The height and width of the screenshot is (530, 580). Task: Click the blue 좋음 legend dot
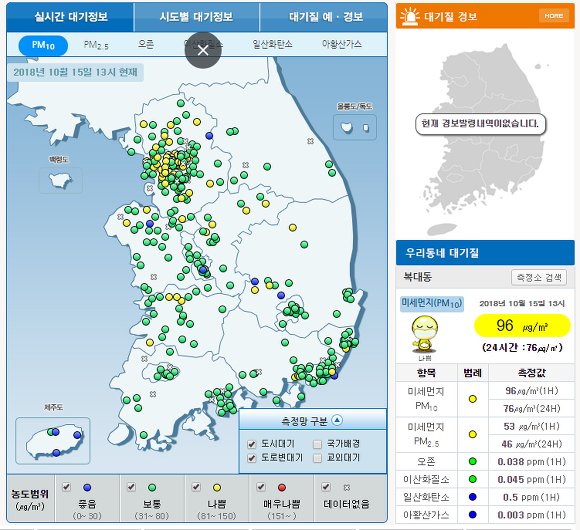87,487
